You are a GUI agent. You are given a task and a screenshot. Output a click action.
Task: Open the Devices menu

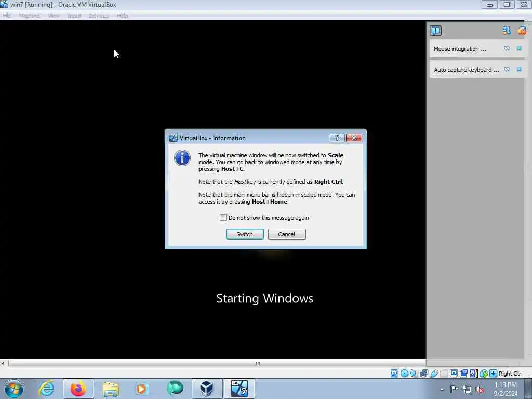click(99, 16)
